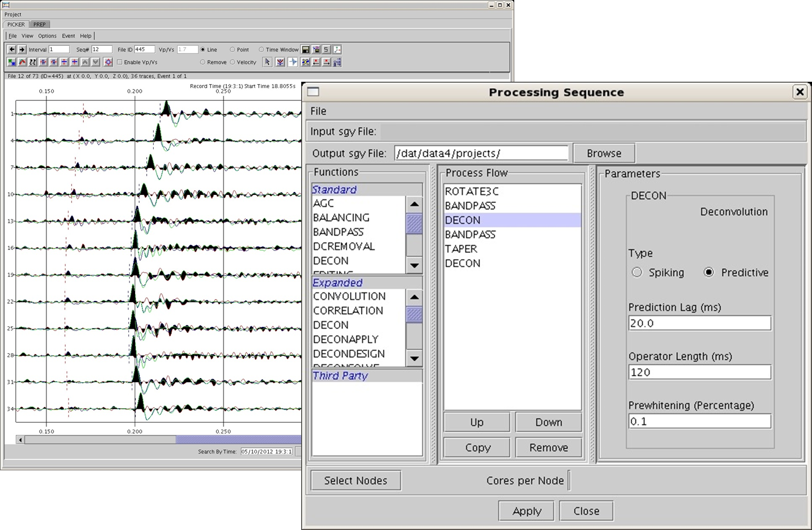Screen dimensions: 812x530
Task: Click the Prediction Lag input field
Action: (699, 324)
